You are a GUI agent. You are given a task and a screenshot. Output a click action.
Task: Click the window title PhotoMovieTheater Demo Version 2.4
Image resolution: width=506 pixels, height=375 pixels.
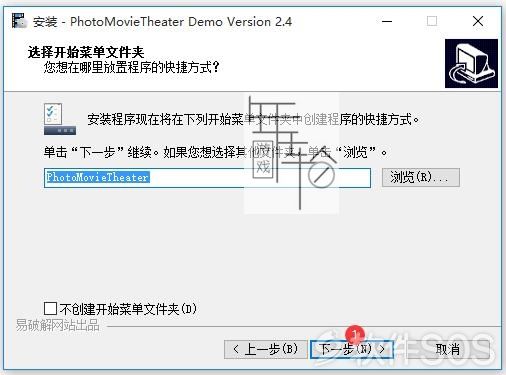tap(181, 22)
